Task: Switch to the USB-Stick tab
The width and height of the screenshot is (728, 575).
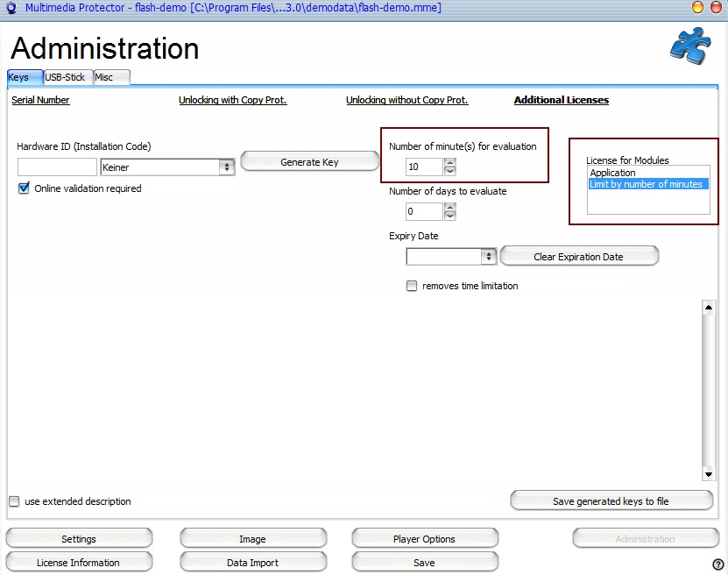Action: pyautogui.click(x=67, y=77)
